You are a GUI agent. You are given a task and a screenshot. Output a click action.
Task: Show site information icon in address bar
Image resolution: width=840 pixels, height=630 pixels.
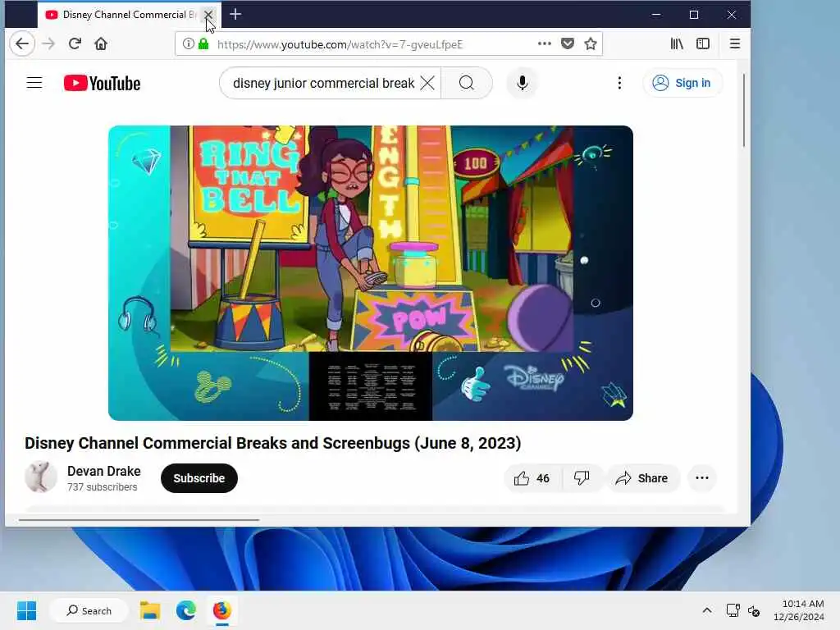point(188,44)
